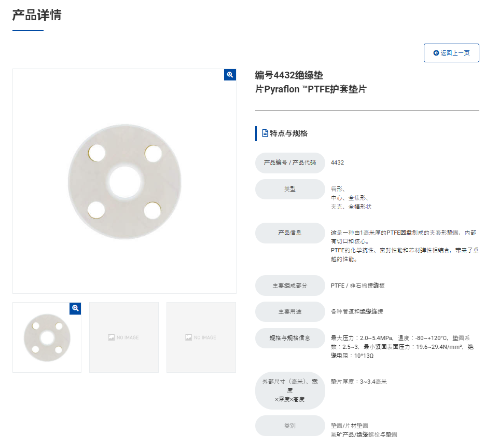Click the 产品信息 label pill
Viewport: 485px width, 448px height.
(x=290, y=233)
